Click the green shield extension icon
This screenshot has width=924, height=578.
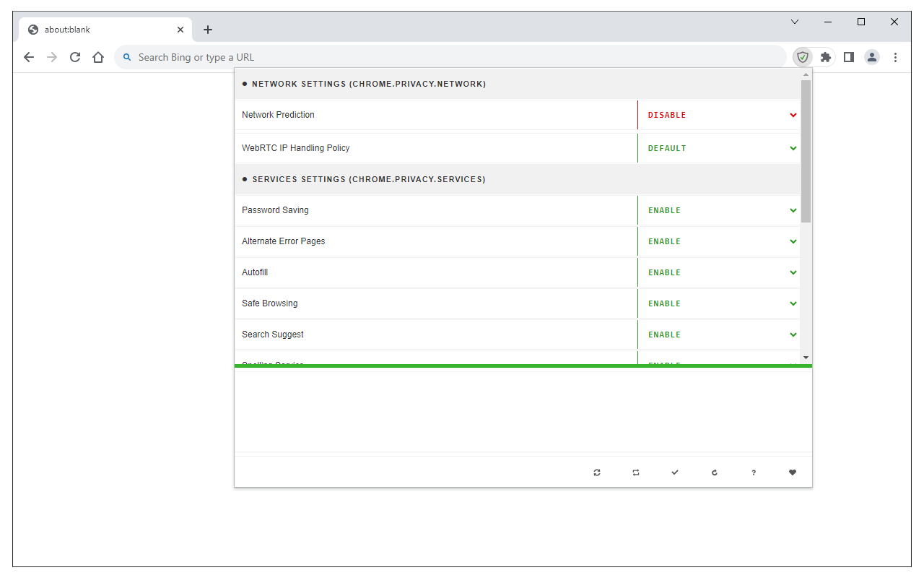point(803,57)
